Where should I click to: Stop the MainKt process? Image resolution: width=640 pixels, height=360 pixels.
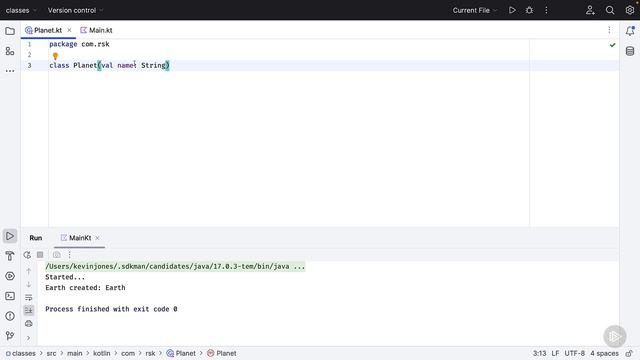point(40,255)
